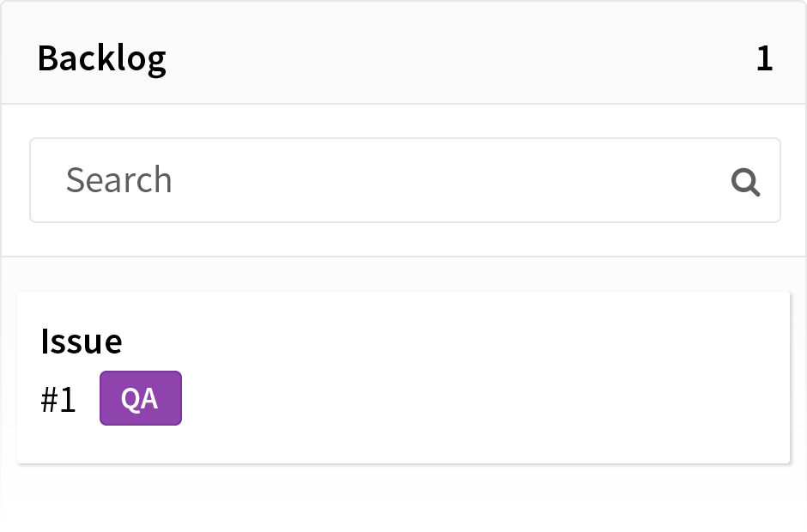This screenshot has width=807, height=532.
Task: Click the Backlog issue count 1
Action: pyautogui.click(x=764, y=58)
